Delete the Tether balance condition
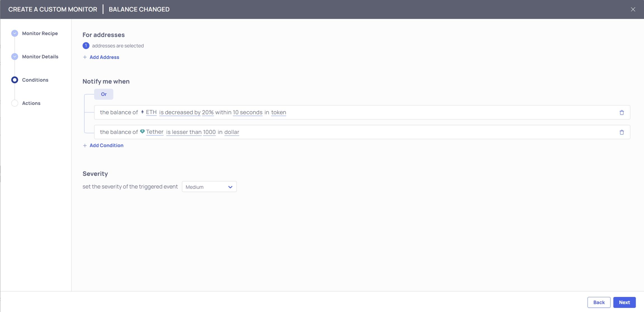The width and height of the screenshot is (644, 312). point(622,132)
